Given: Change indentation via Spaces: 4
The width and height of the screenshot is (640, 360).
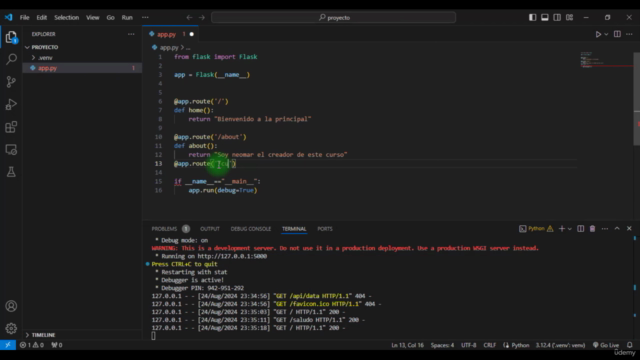Looking at the screenshot, I should click(x=442, y=345).
